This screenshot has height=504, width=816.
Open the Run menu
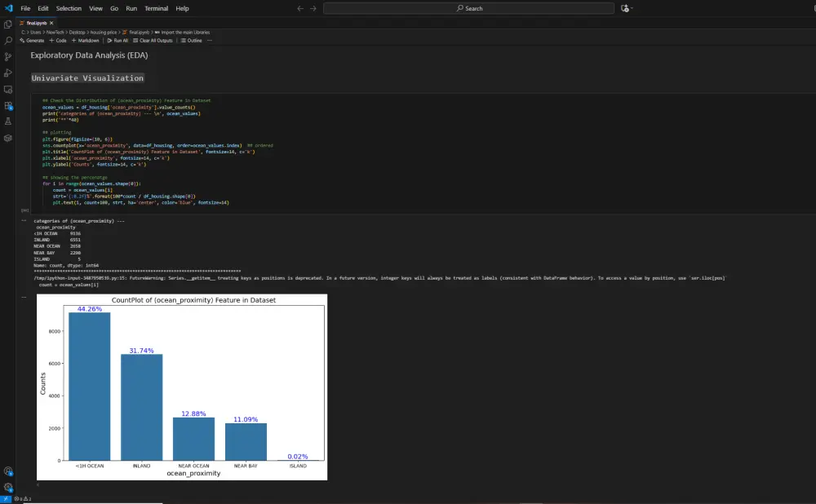click(131, 8)
